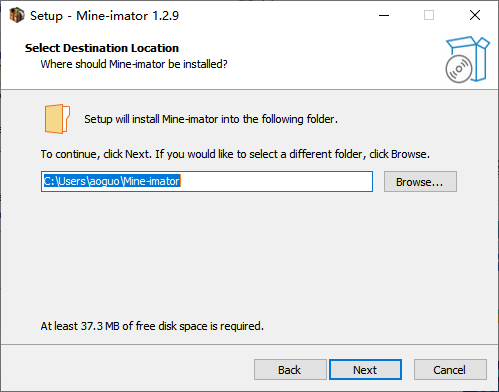Image resolution: width=499 pixels, height=392 pixels.
Task: Click the "Where should Mine-imator be installed?" text
Action: pyautogui.click(x=134, y=64)
